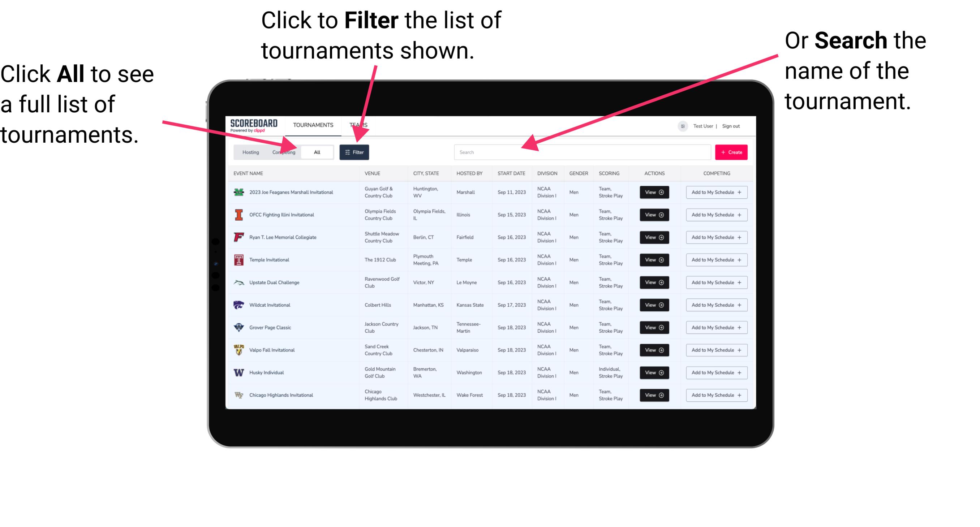Click the TEAMS navigation tab
980x527 pixels.
point(360,125)
